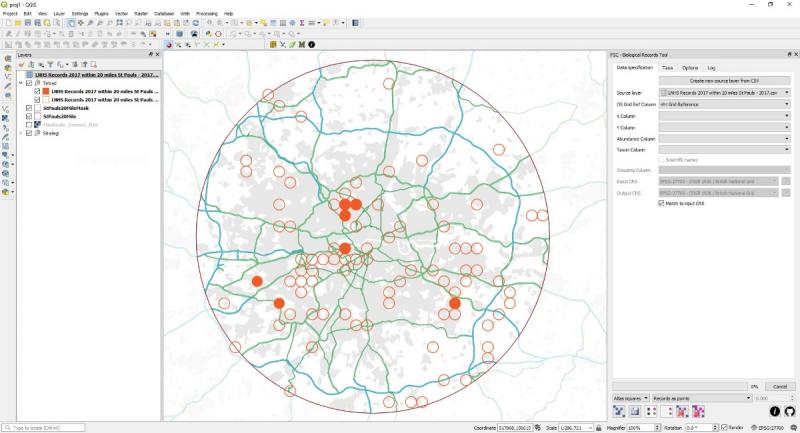The height and width of the screenshot is (433, 800).
Task: Open the X Column dropdown
Action: point(725,116)
